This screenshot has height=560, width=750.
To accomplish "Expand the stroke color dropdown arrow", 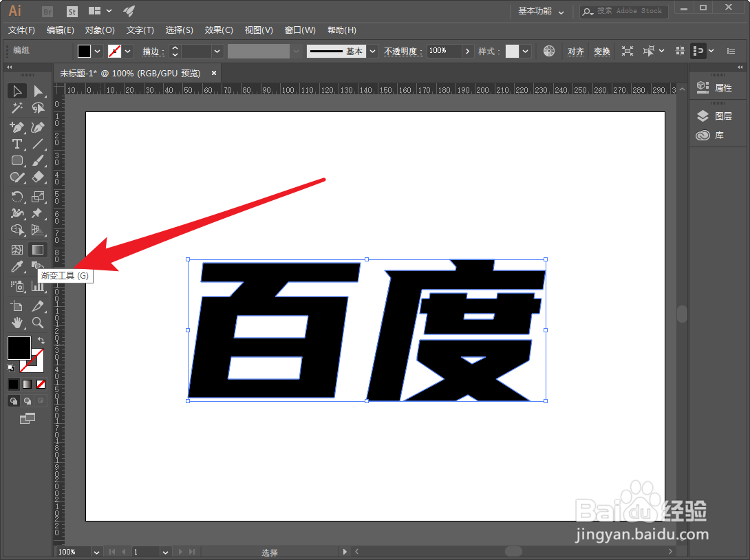I will (128, 51).
